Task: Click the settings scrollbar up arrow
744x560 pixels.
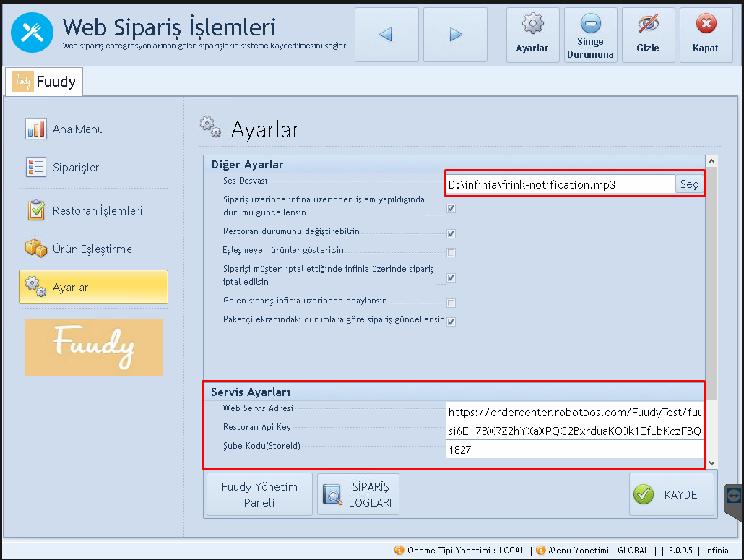Action: pyautogui.click(x=711, y=161)
